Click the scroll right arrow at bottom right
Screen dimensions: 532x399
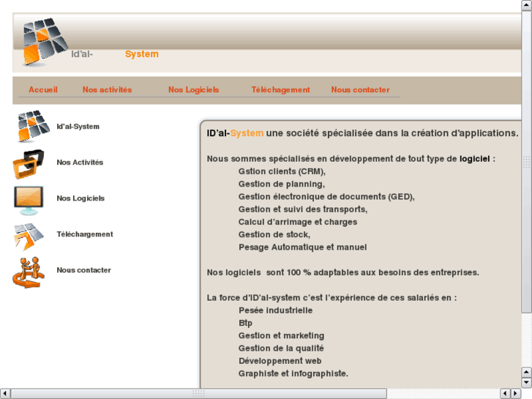pos(516,394)
